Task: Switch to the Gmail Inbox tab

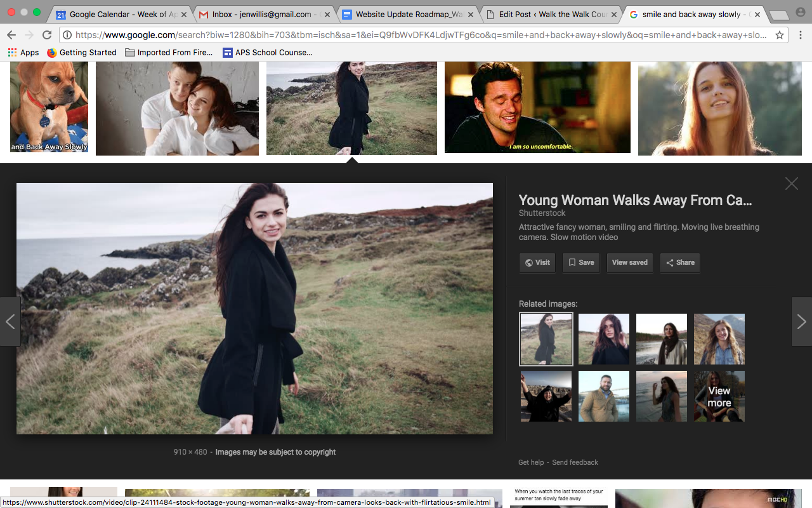Action: click(x=264, y=14)
